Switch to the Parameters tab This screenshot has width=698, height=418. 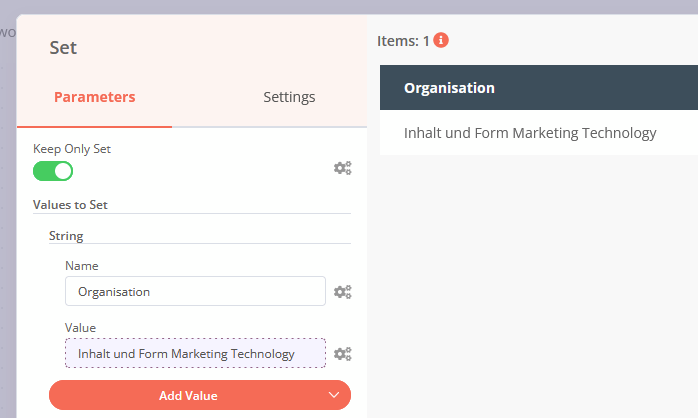[94, 97]
